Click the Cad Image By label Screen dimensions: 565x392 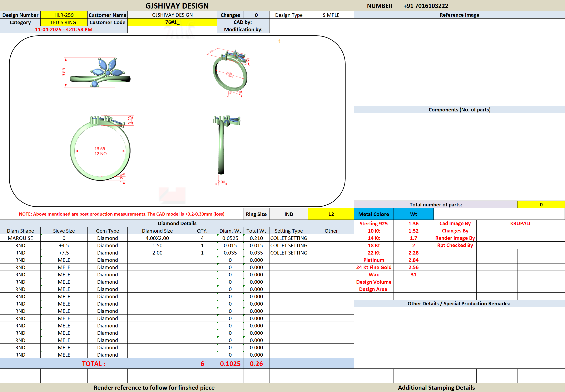455,223
